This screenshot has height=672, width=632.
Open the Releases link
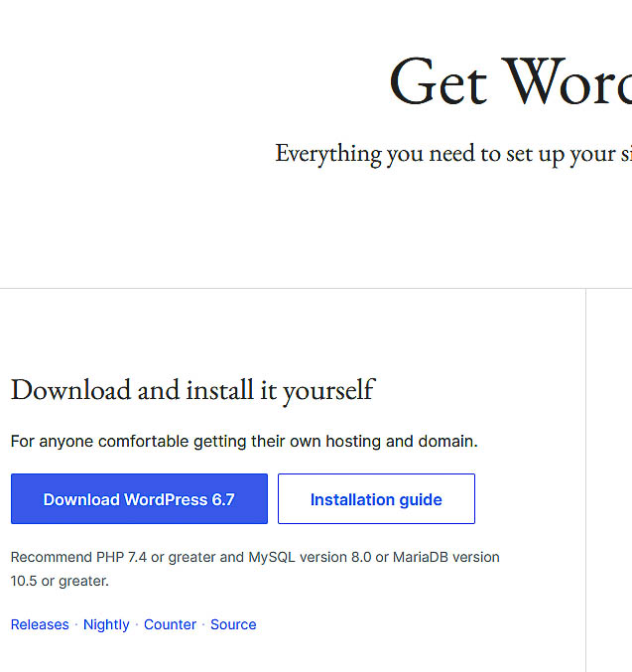(x=40, y=624)
